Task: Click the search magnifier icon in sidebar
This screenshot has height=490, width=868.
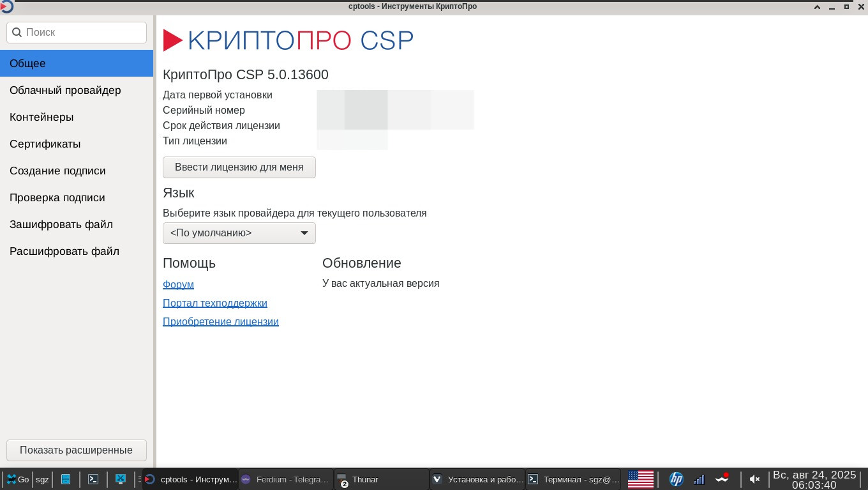Action: click(x=17, y=33)
